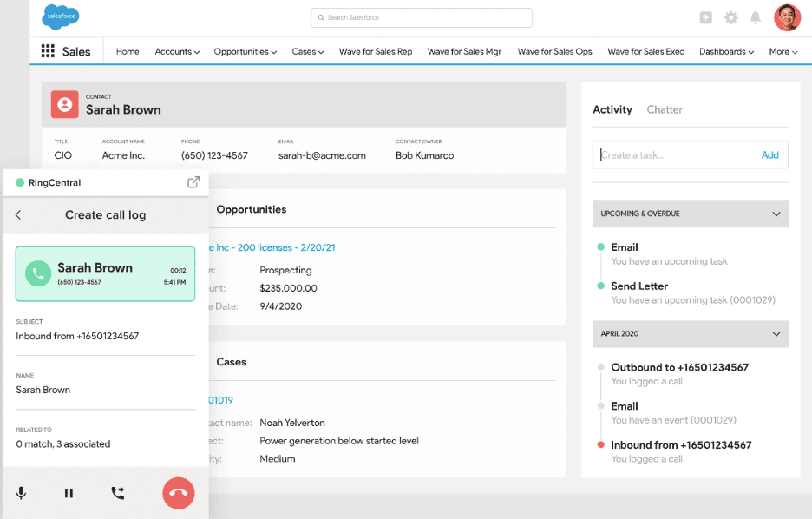Open Wave for Sales Exec tab
This screenshot has width=812, height=519.
pyautogui.click(x=645, y=51)
